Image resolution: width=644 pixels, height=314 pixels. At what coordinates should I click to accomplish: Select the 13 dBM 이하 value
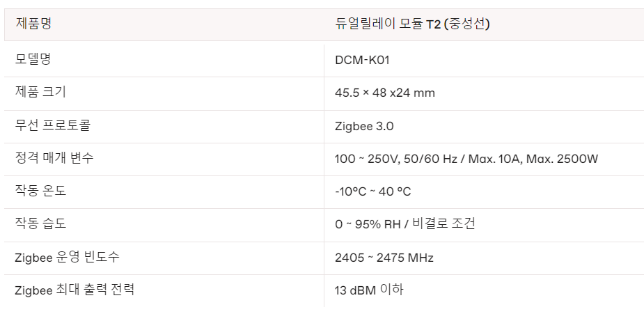coord(369,290)
